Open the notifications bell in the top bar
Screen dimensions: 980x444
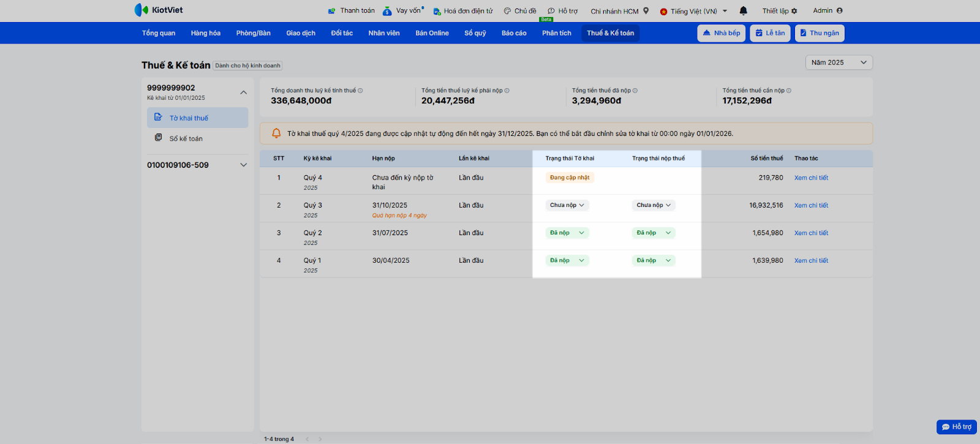pos(743,10)
